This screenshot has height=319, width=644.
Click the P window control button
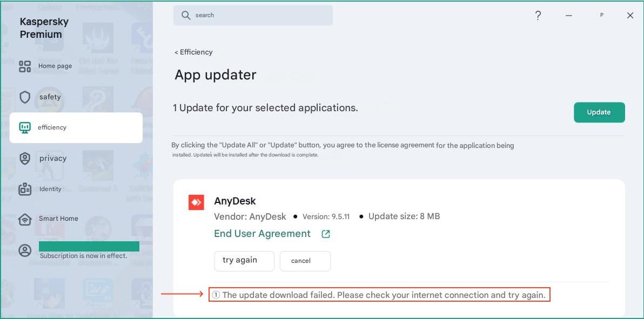coord(602,15)
